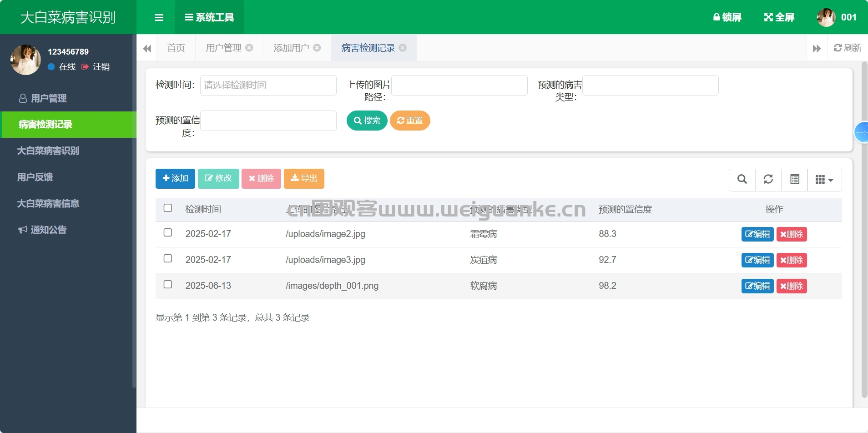Open 病害检测记录 in the sidebar

(x=68, y=125)
